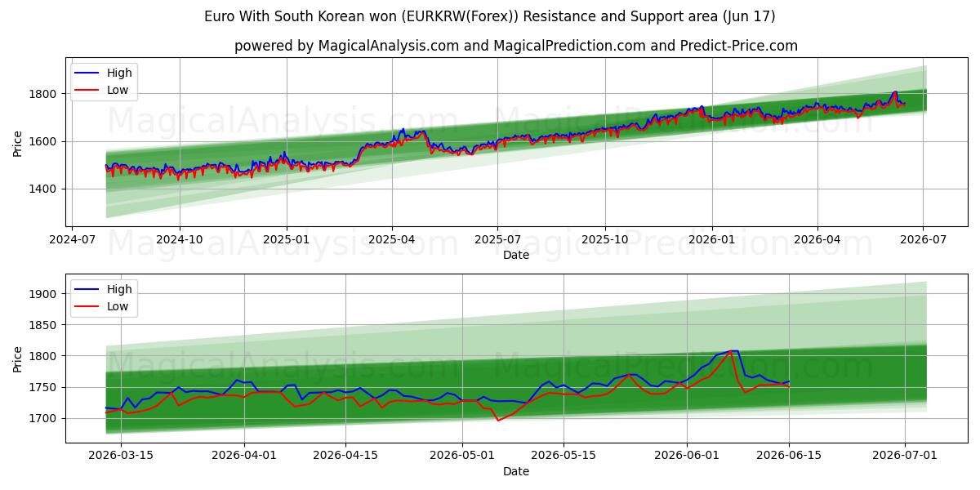Image resolution: width=980 pixels, height=490 pixels.
Task: Click the price peak near 1807 in lower chart
Action: click(733, 351)
